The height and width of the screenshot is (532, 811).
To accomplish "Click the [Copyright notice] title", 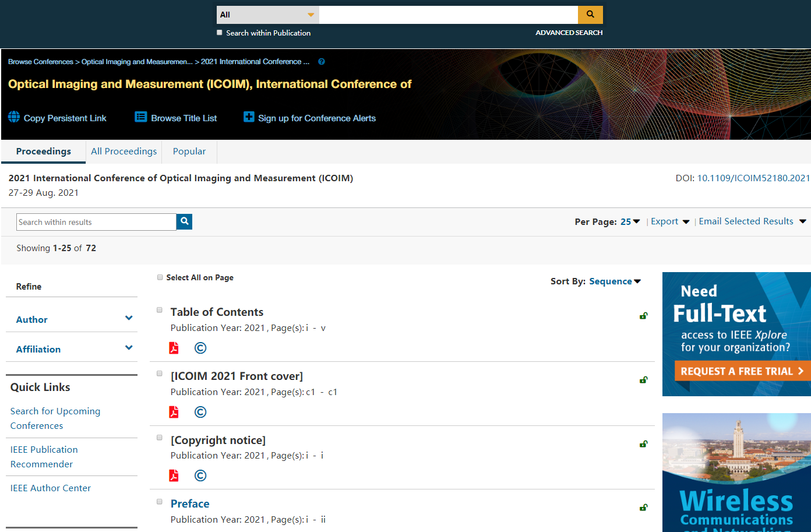I will pos(218,441).
